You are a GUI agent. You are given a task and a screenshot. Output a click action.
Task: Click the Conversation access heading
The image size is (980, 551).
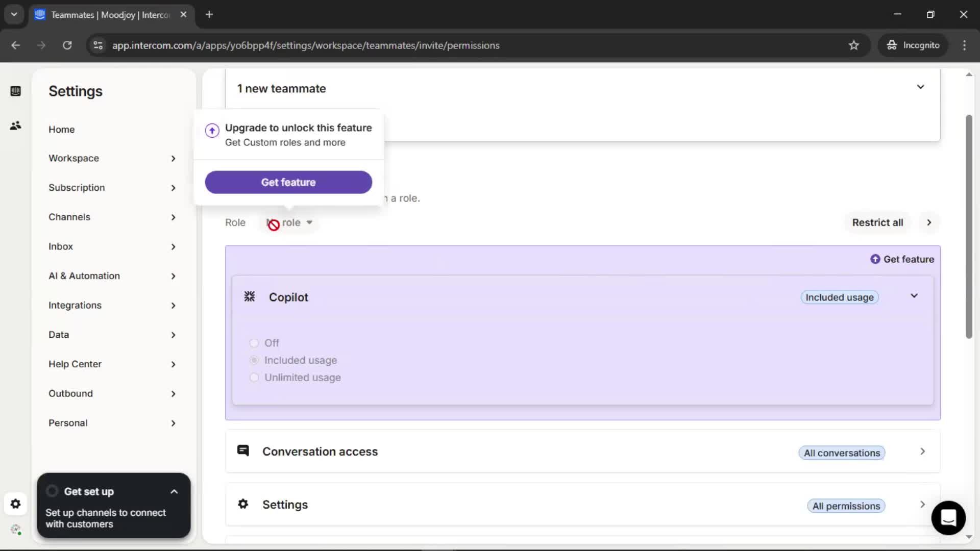point(320,452)
